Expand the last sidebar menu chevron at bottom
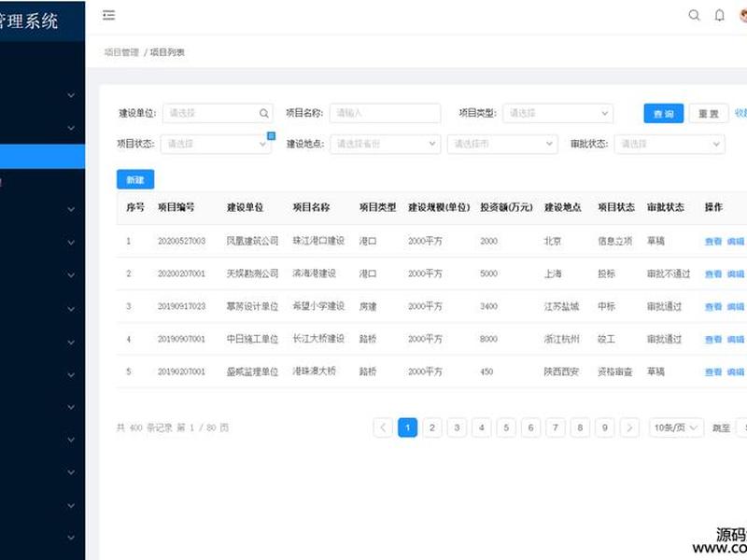This screenshot has height=560, width=747. coord(71,538)
